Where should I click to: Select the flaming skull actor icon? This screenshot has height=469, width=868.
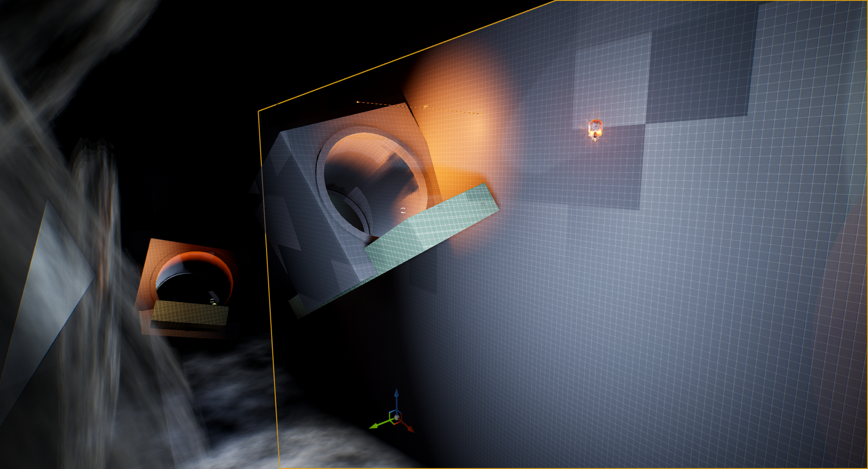click(595, 130)
